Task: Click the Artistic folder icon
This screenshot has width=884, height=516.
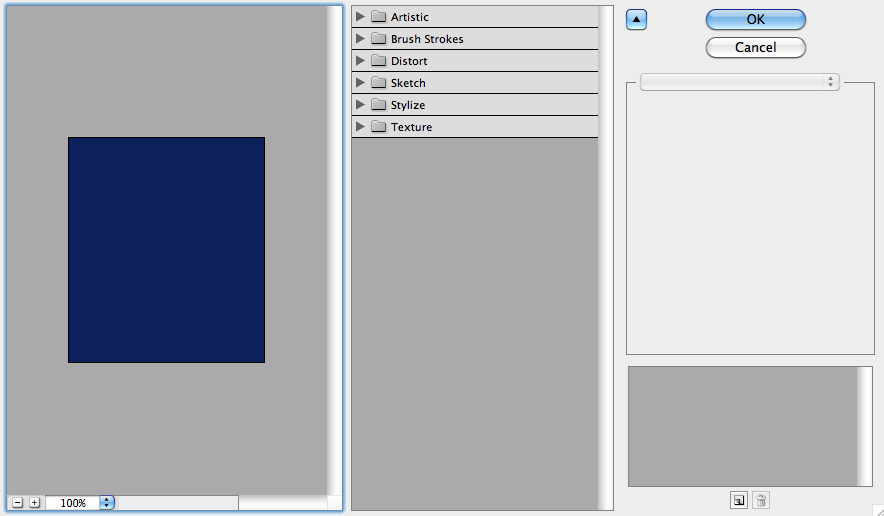Action: [378, 17]
